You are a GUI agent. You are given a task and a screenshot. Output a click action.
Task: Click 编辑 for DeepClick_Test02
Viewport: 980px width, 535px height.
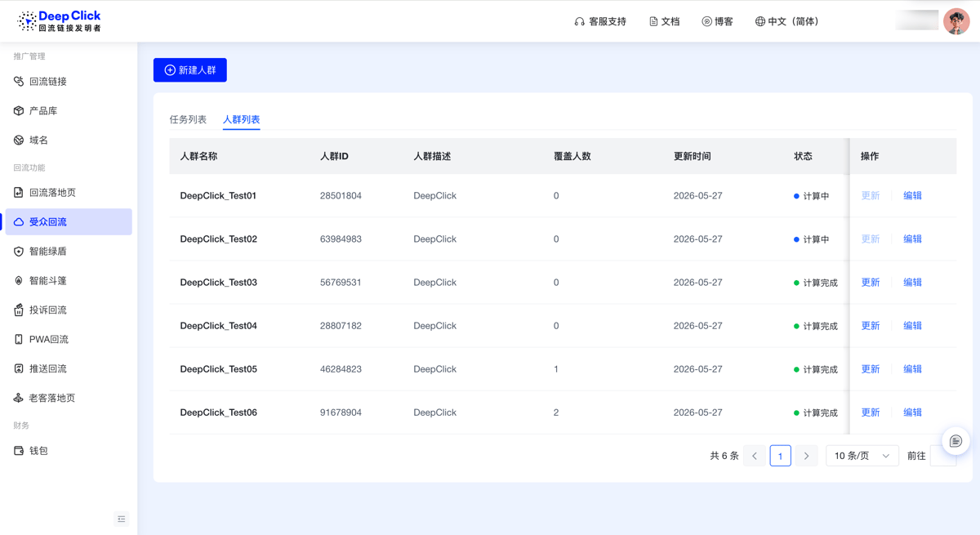[912, 239]
